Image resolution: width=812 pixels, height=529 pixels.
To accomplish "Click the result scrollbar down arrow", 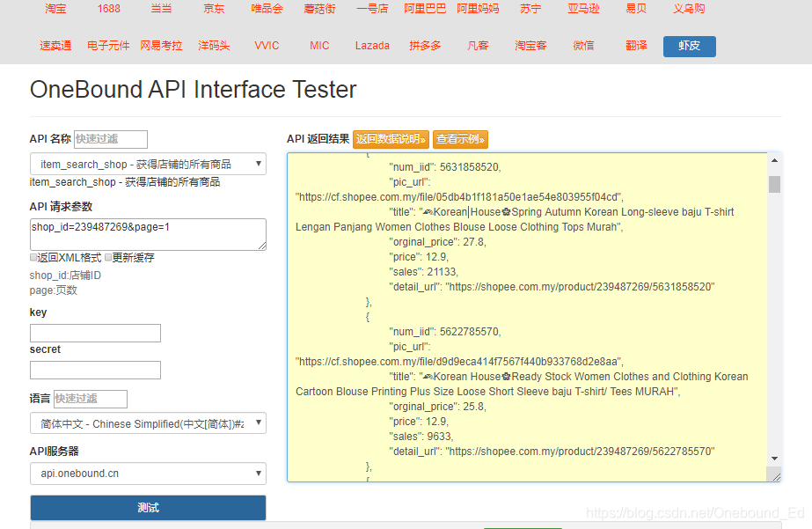I will click(x=774, y=459).
